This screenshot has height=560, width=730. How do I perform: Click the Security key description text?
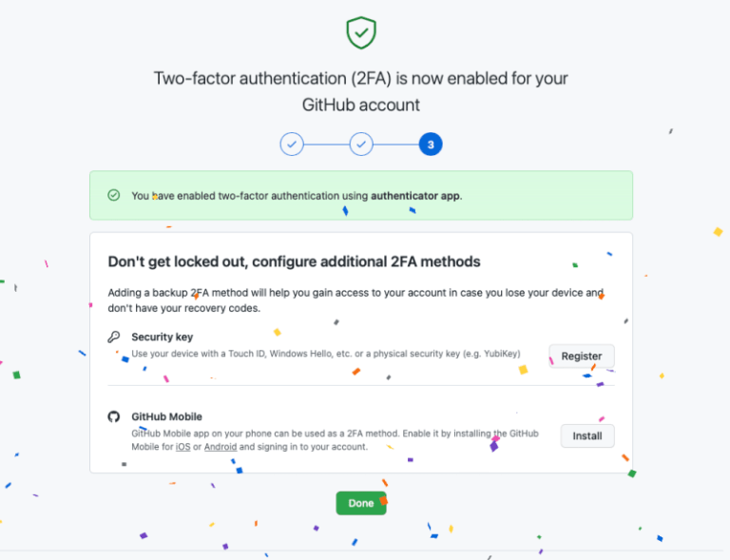pyautogui.click(x=325, y=354)
